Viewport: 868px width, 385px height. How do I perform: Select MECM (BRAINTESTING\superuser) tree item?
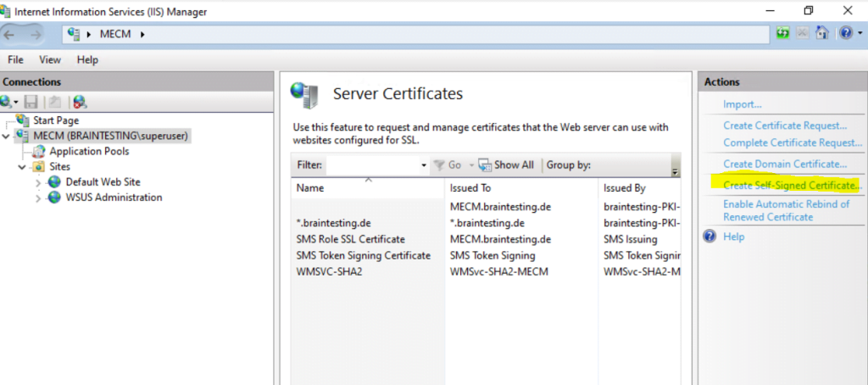(111, 135)
